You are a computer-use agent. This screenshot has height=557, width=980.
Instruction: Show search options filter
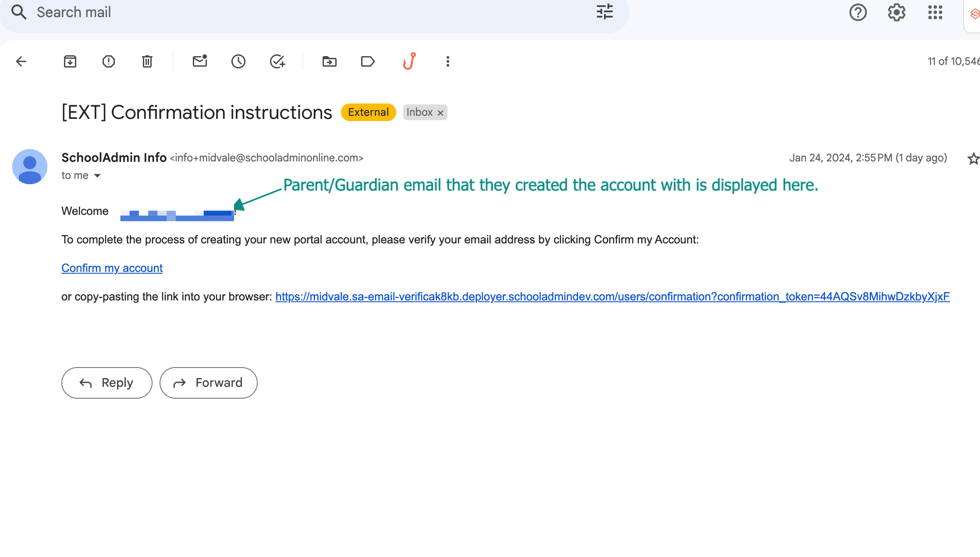605,12
